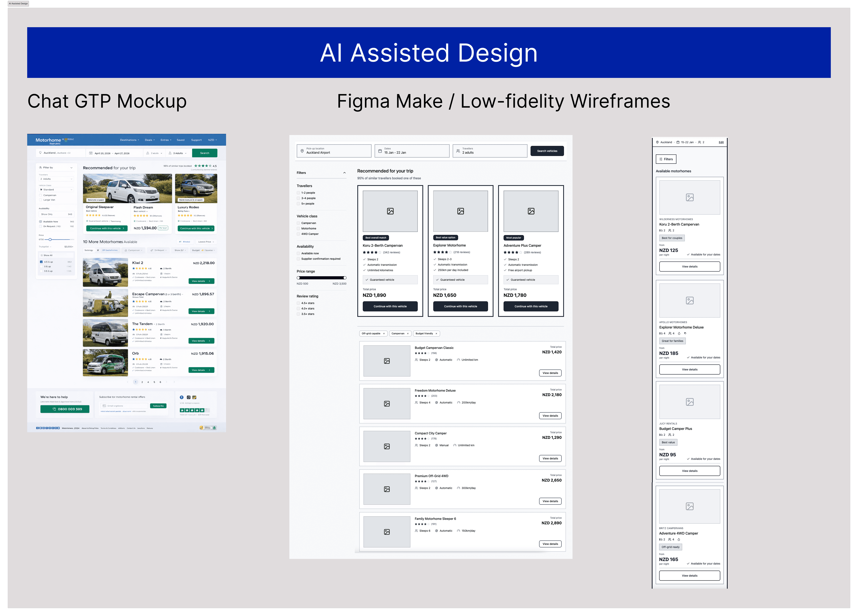Viewport: 858px width, 616px height.
Task: Toggle the 4.5 & up rating checkbox
Action: click(x=41, y=262)
